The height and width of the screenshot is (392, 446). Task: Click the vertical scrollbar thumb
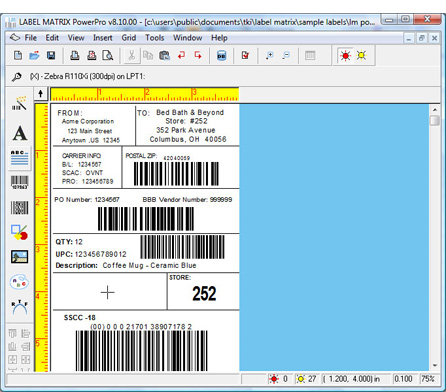[x=435, y=120]
